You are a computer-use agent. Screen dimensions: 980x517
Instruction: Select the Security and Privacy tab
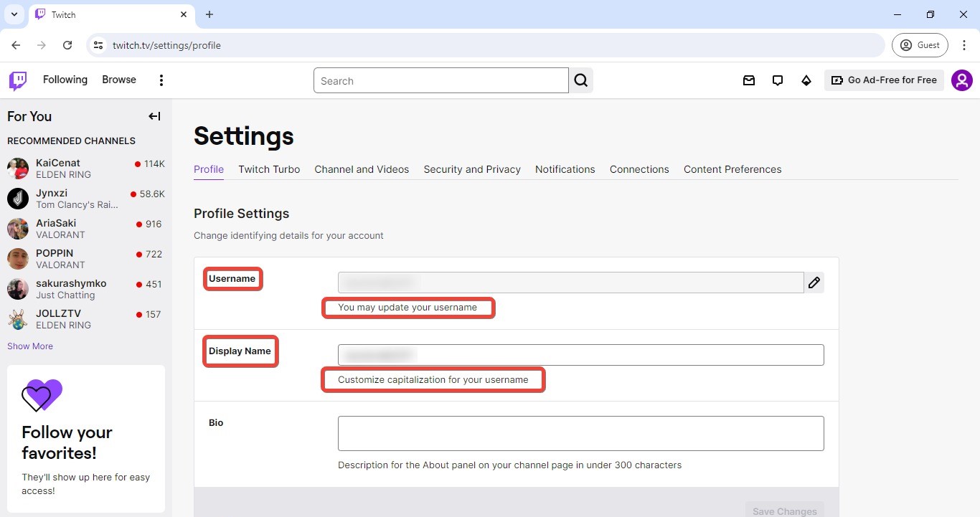472,169
